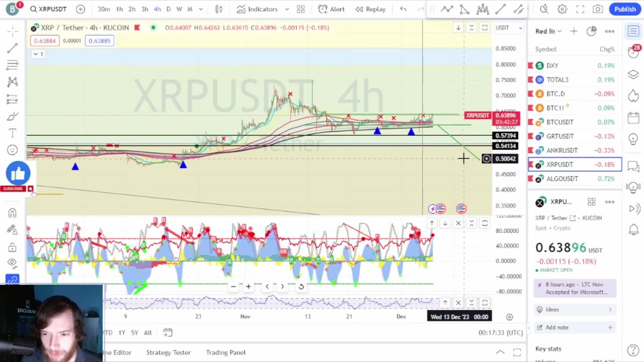Open the Indicators dialog
Screen dimensions: 644x362
coord(257,9)
